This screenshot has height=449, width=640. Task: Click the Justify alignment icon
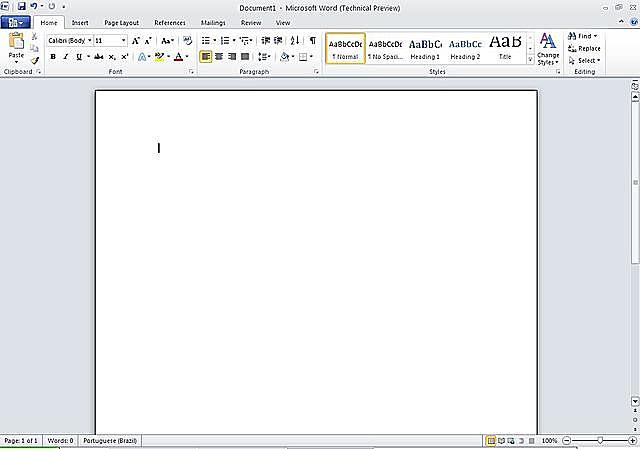[x=245, y=57]
